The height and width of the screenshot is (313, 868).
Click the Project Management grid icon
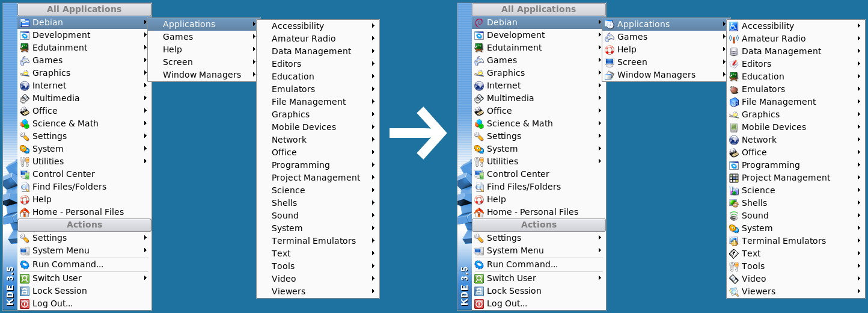pos(733,178)
